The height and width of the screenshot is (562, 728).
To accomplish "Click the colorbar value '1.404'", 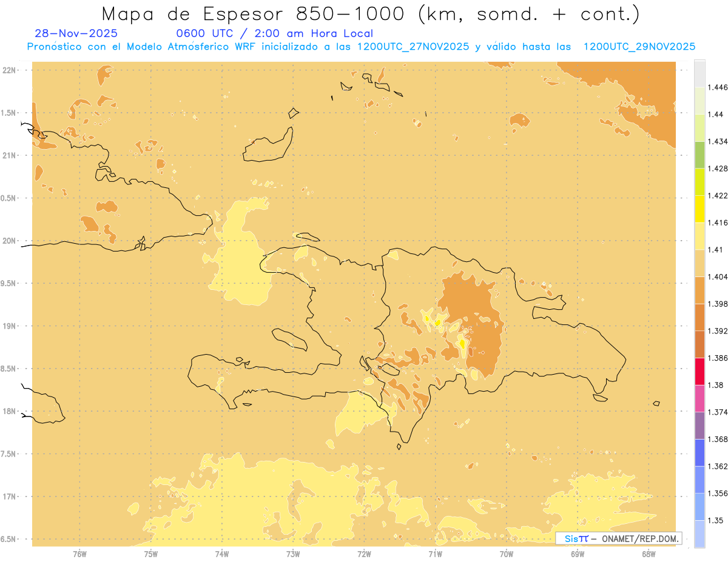I will [718, 276].
